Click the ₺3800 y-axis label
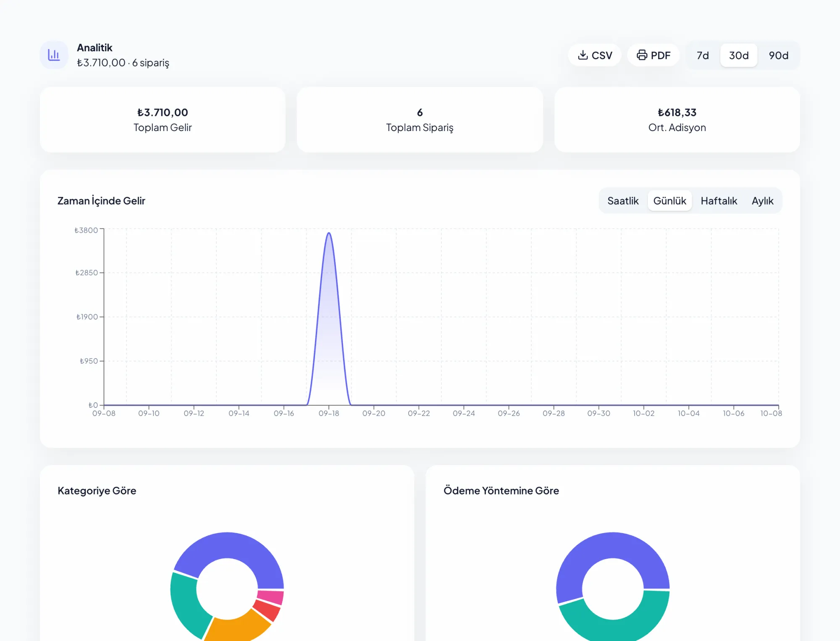 click(86, 230)
